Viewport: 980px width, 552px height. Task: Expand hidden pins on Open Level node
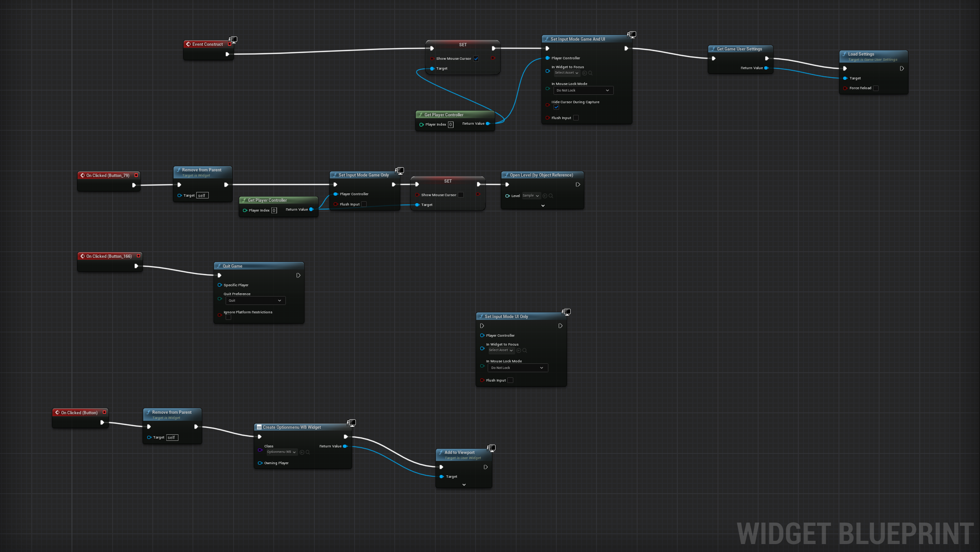542,205
